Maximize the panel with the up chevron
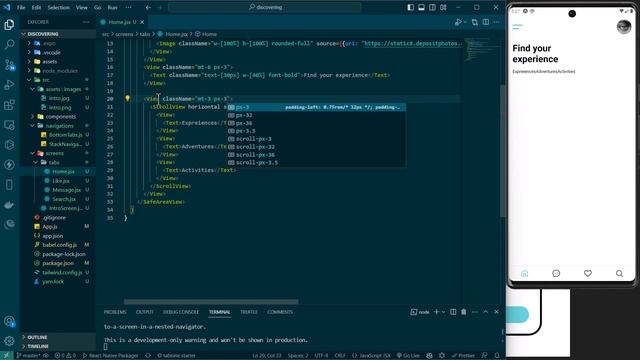Image resolution: width=640 pixels, height=360 pixels. pyautogui.click(x=486, y=312)
